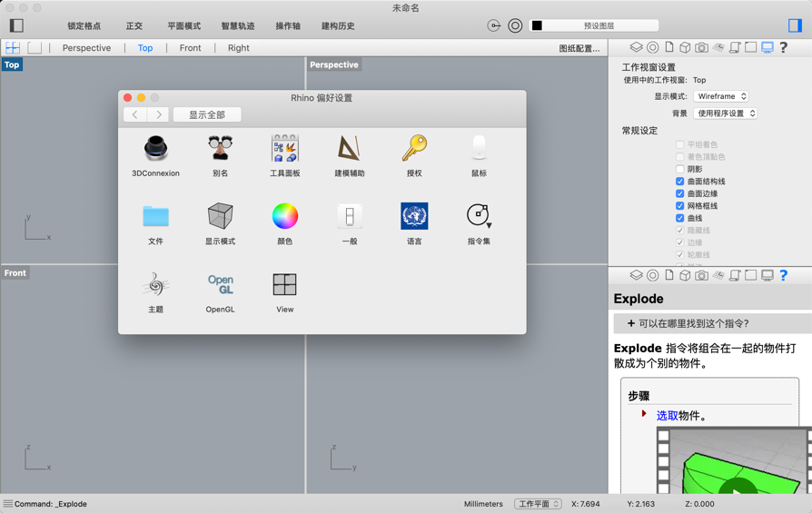This screenshot has height=513, width=812.
Task: Open the 指令集 preferences icon
Action: [479, 216]
